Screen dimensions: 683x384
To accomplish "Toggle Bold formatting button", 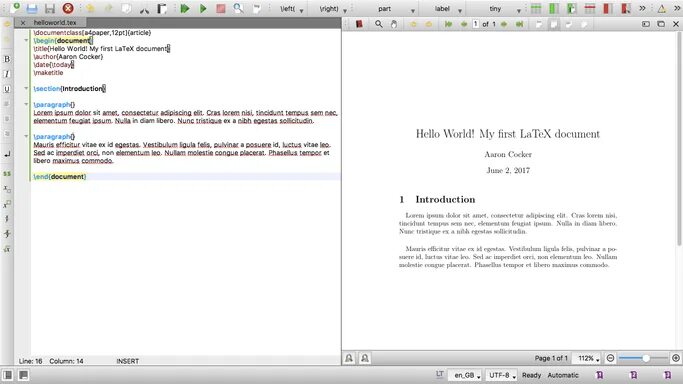I will click(7, 59).
